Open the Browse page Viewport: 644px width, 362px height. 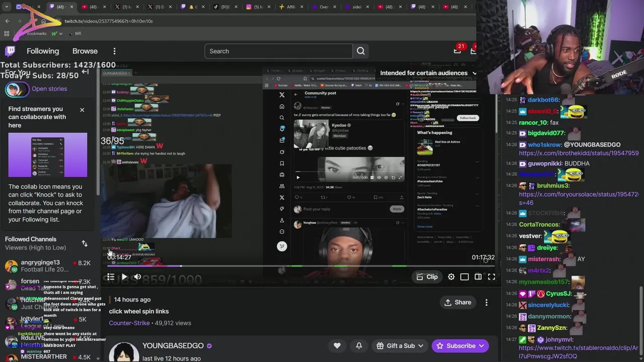[x=85, y=51]
